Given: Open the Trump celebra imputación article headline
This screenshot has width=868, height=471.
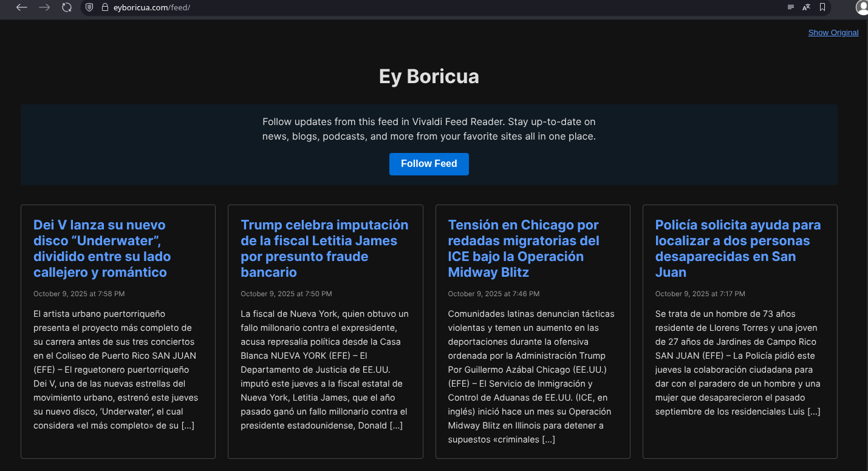Looking at the screenshot, I should pyautogui.click(x=325, y=249).
